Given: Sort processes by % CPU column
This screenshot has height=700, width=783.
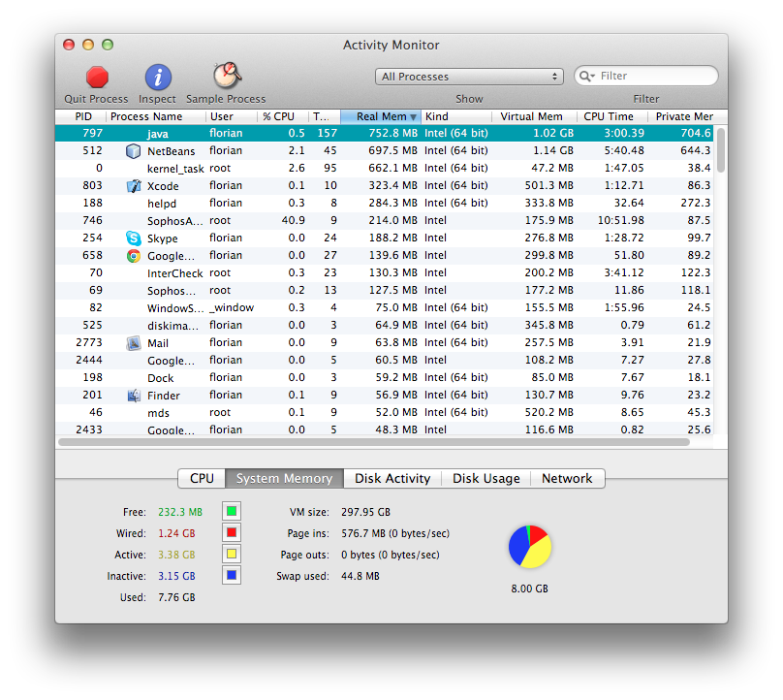Looking at the screenshot, I should (278, 117).
